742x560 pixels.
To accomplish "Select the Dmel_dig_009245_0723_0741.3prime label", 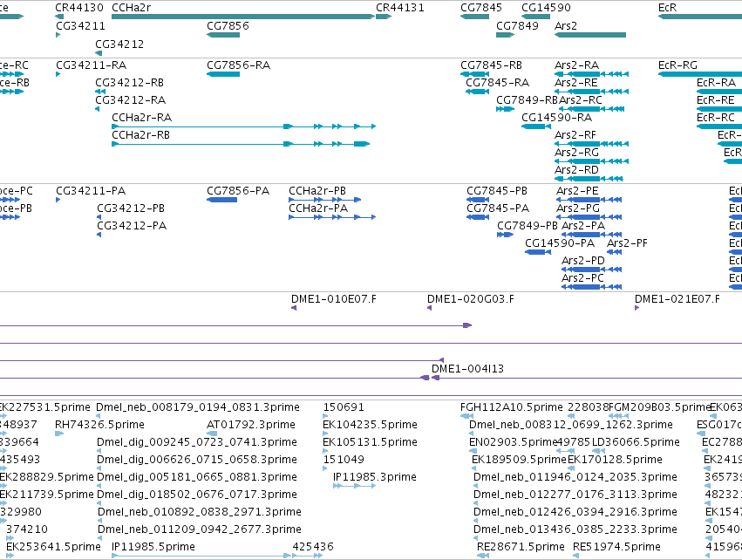I will (x=197, y=442).
